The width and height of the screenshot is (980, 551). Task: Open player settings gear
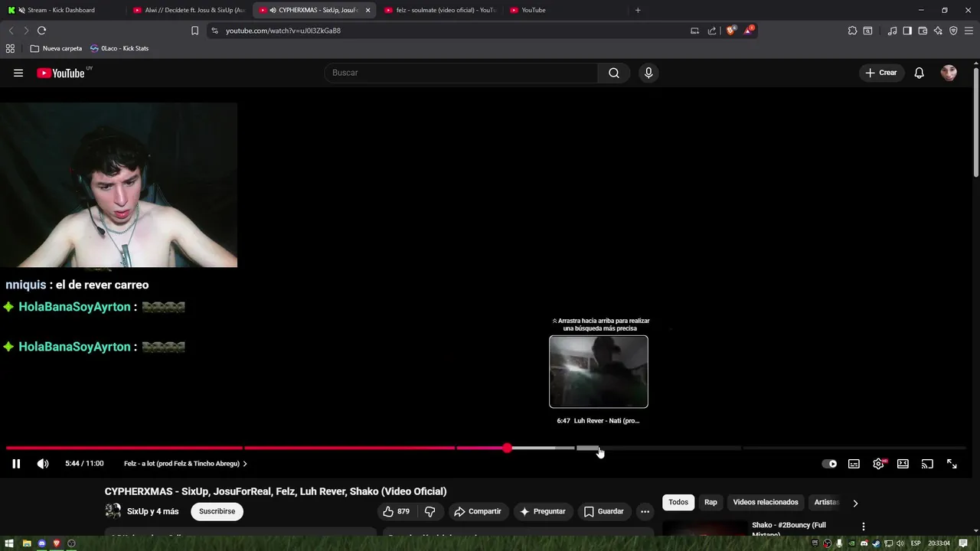click(878, 464)
